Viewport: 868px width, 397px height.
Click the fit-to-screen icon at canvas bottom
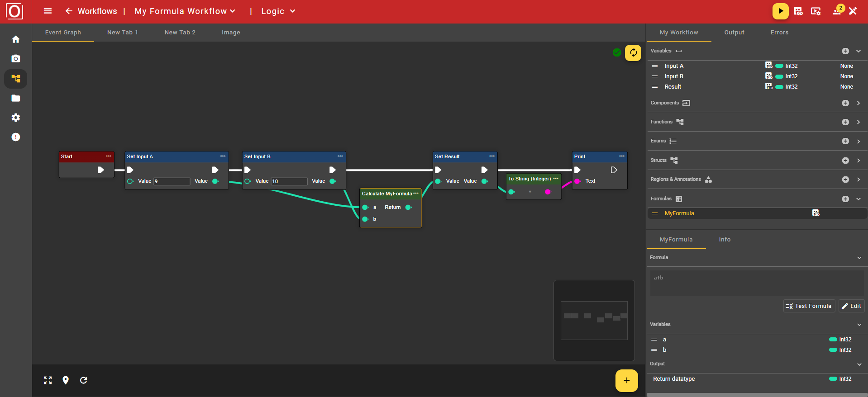pos(48,380)
